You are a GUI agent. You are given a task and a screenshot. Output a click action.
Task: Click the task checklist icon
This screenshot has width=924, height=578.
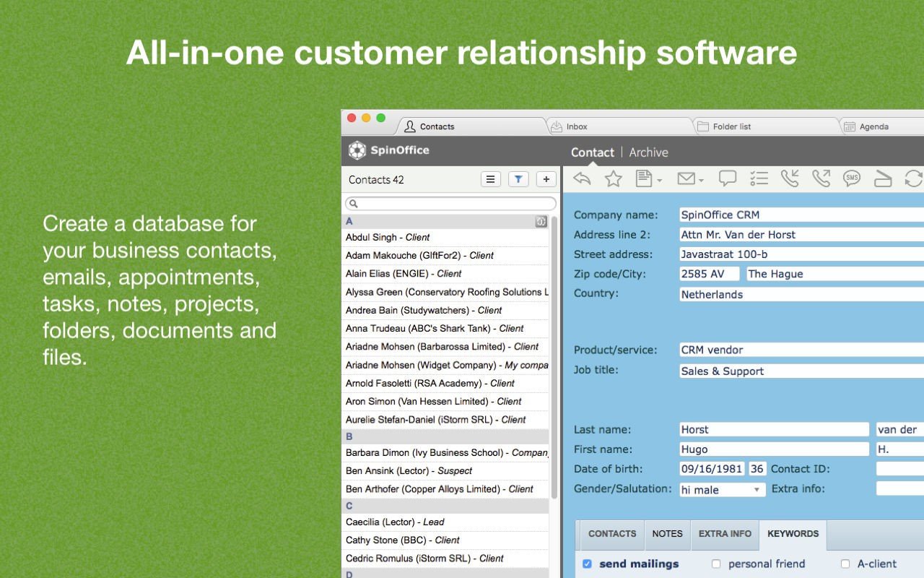[x=759, y=178]
